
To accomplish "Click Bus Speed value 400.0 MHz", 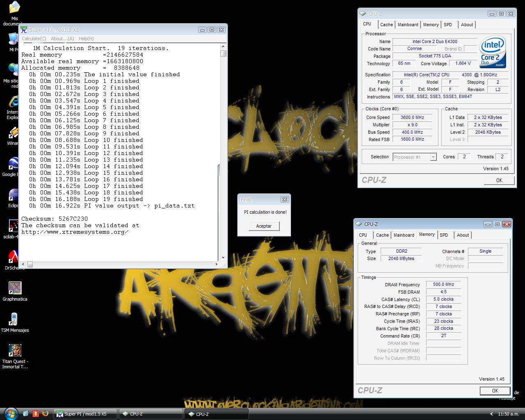I will pos(412,132).
